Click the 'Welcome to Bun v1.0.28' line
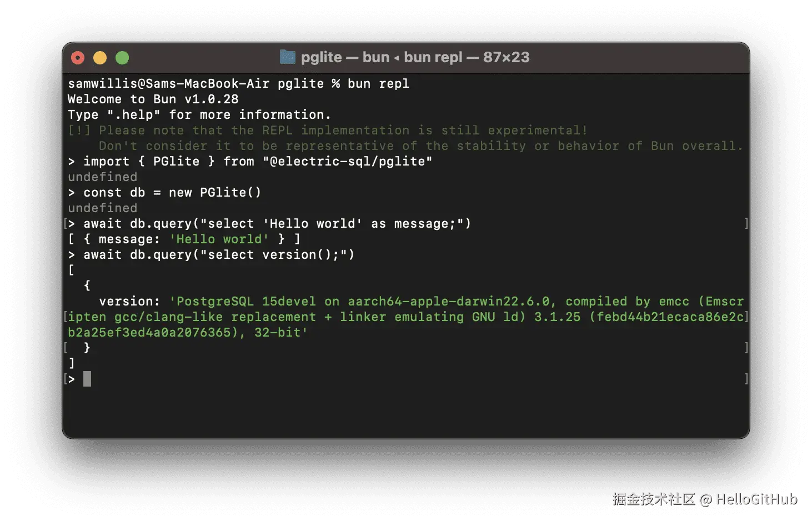 click(x=153, y=99)
